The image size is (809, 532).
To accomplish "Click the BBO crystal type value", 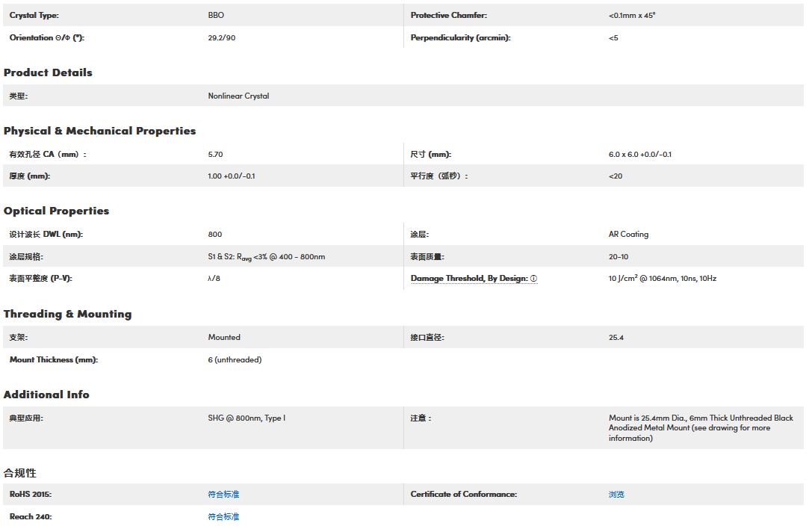I will tap(216, 15).
